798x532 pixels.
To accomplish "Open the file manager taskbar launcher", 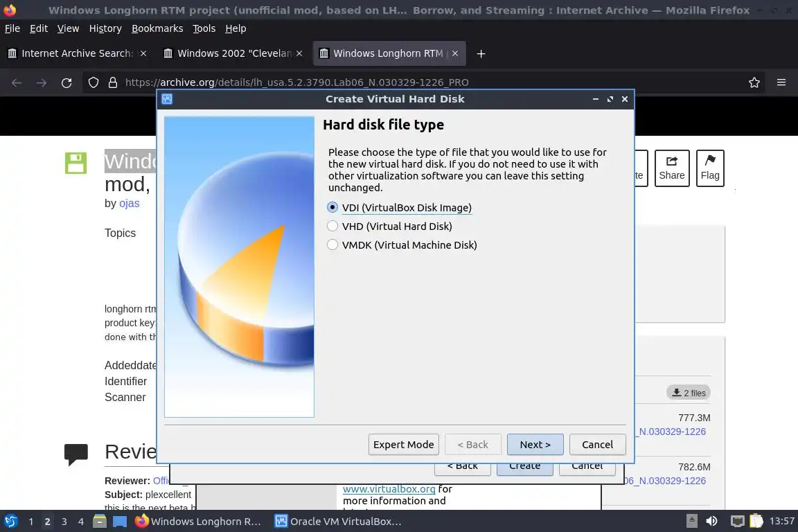I will [100, 522].
